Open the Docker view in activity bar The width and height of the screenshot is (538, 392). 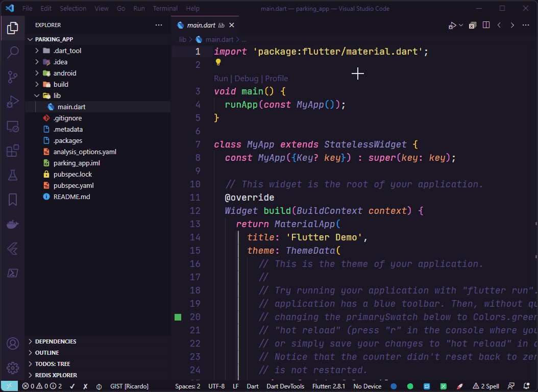(x=12, y=224)
